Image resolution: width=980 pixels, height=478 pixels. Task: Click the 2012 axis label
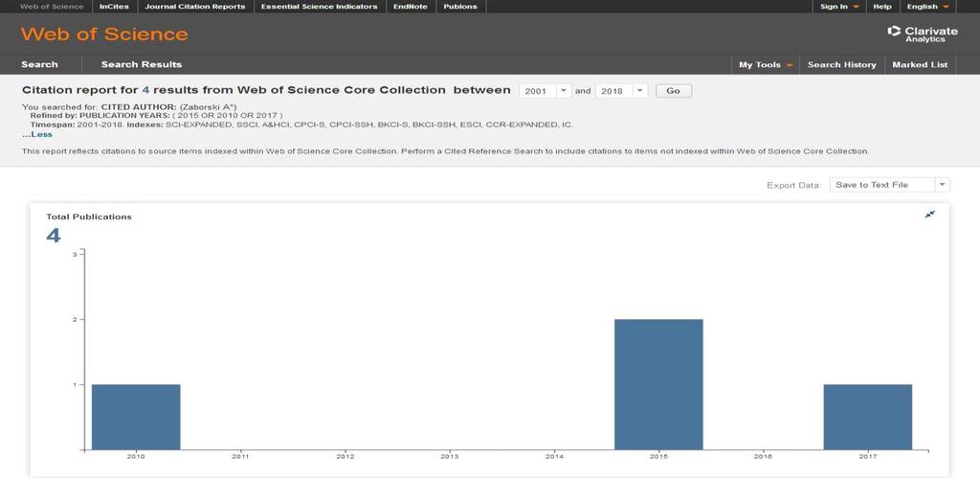[x=345, y=456]
